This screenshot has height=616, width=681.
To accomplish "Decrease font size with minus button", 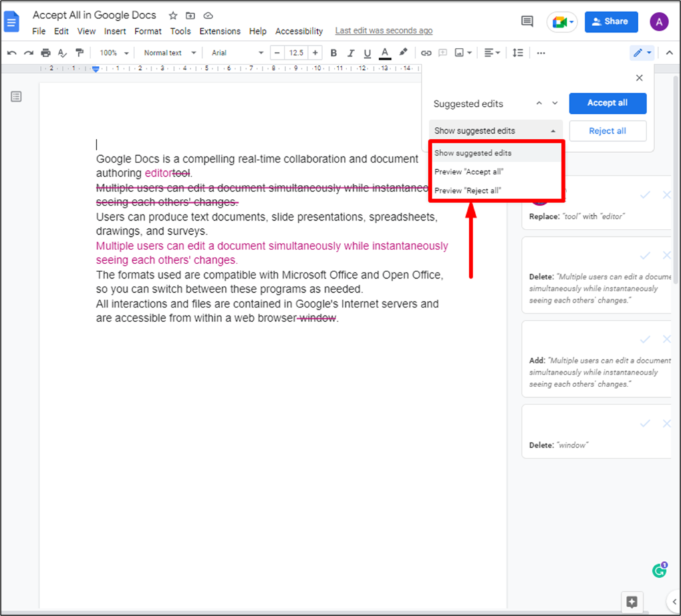I will 277,53.
